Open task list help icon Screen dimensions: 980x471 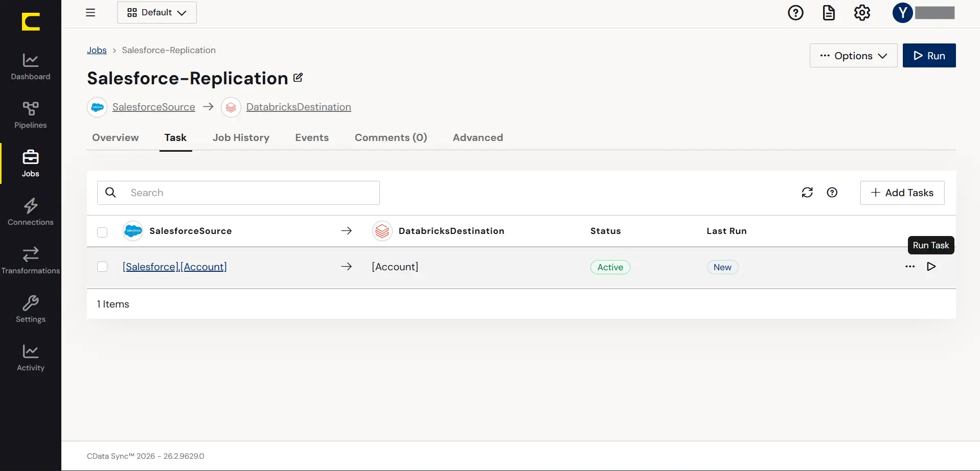click(832, 193)
